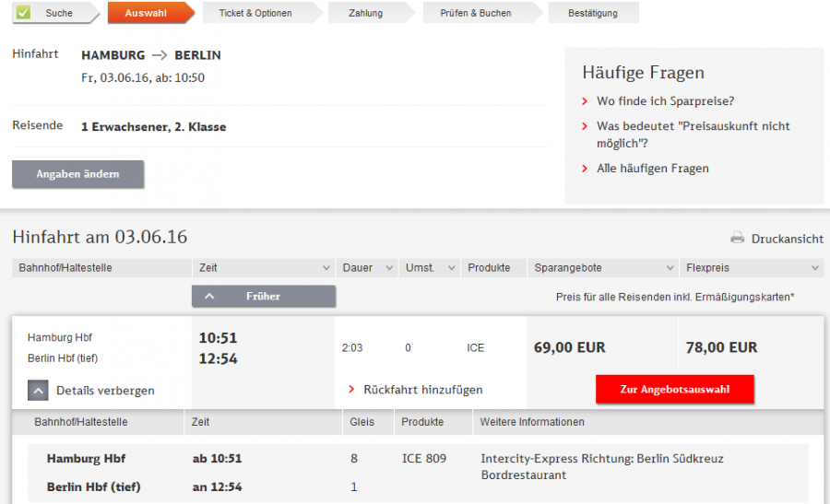
Task: Go back to the Suche step
Action: (x=55, y=13)
